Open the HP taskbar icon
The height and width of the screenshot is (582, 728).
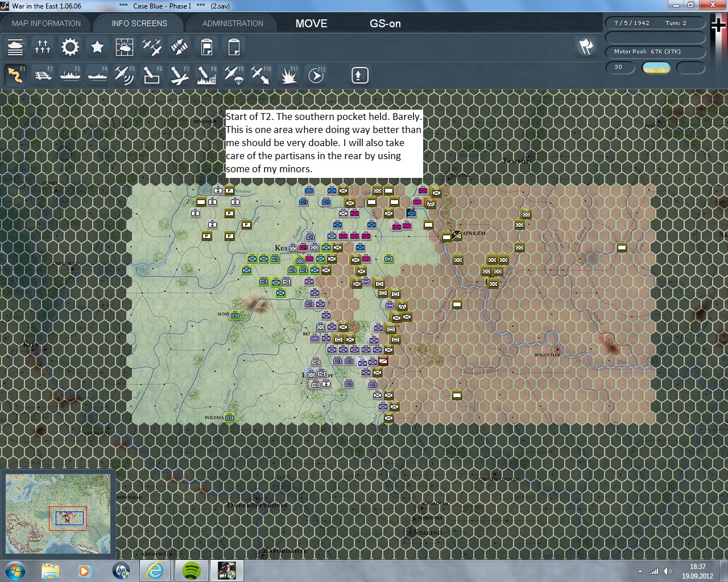tap(121, 570)
